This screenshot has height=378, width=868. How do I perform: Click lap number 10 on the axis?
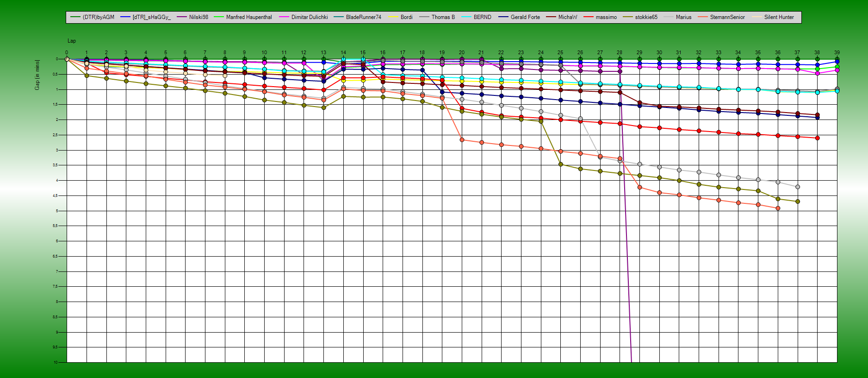click(264, 53)
